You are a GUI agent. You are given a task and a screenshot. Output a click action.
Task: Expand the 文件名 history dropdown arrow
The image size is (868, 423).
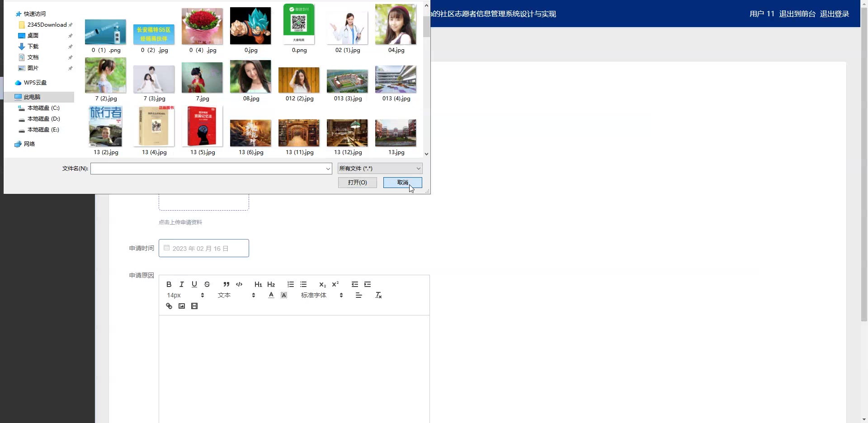click(328, 169)
